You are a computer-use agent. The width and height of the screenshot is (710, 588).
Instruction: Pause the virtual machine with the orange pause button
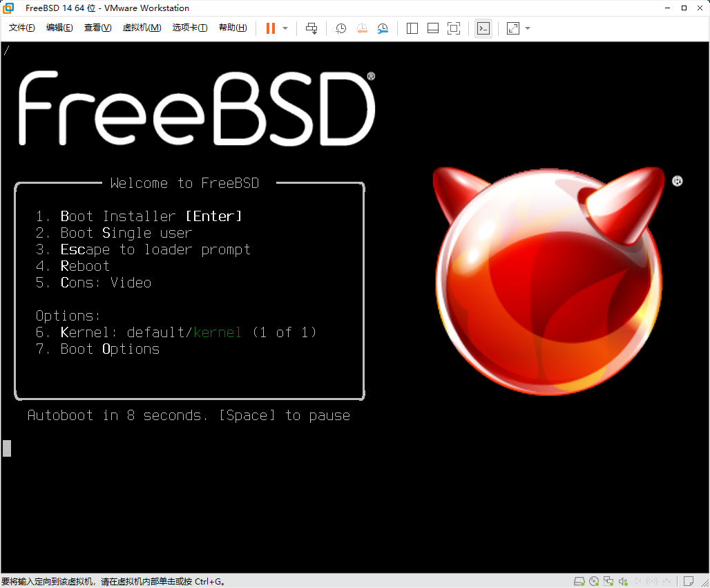(270, 28)
